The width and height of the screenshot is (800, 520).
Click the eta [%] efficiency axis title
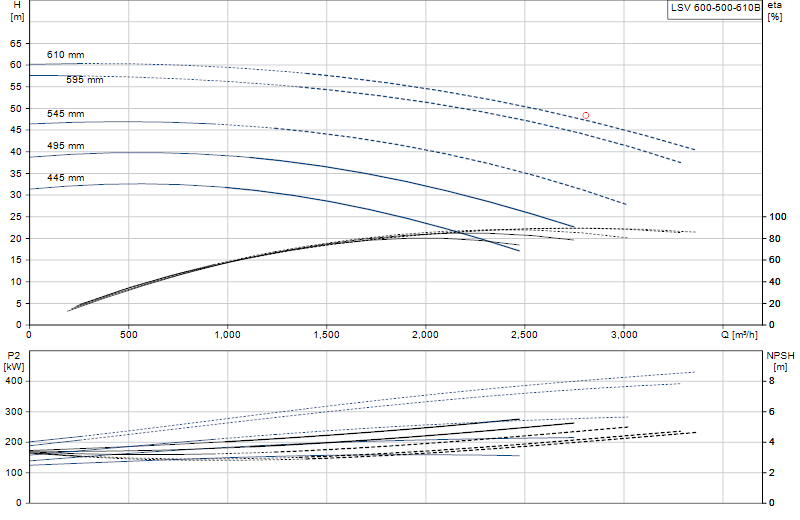click(x=774, y=11)
